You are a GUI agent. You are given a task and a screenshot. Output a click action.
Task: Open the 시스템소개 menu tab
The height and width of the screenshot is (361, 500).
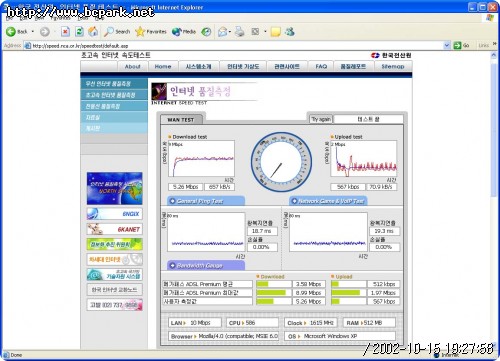(198, 66)
